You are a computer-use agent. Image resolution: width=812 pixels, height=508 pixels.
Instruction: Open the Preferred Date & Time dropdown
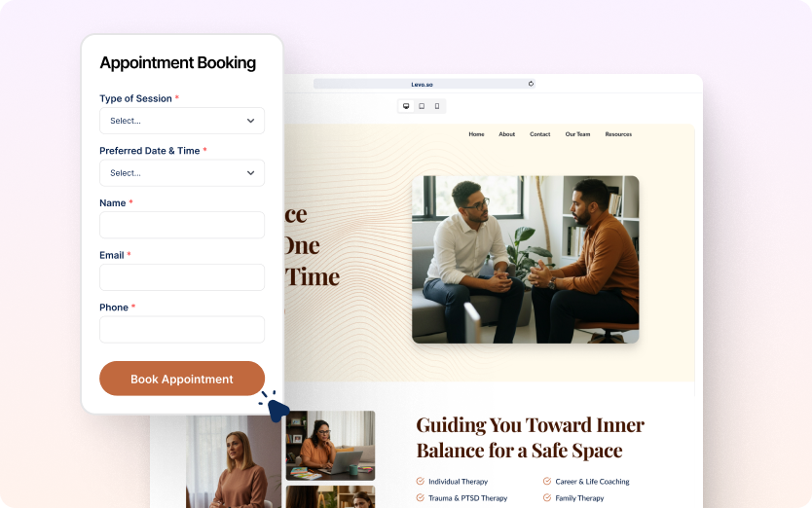[x=182, y=173]
